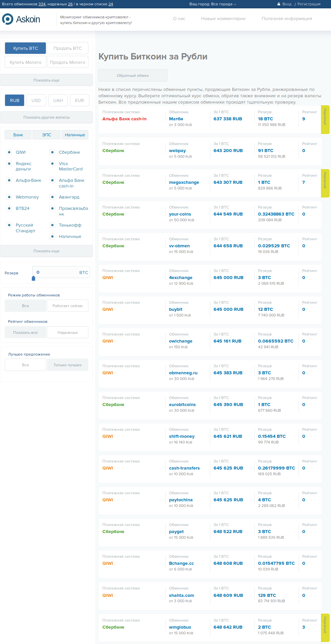The image size is (331, 644).
Task: Open the your-coins exchanger
Action: click(180, 214)
